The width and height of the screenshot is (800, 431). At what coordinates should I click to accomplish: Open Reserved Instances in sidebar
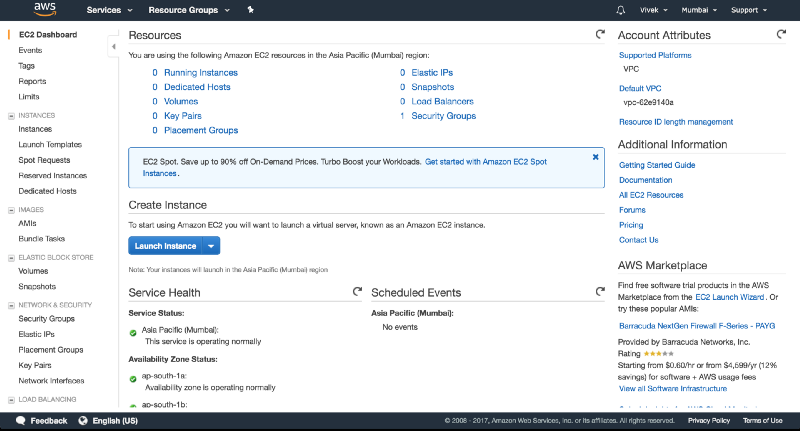pos(53,175)
